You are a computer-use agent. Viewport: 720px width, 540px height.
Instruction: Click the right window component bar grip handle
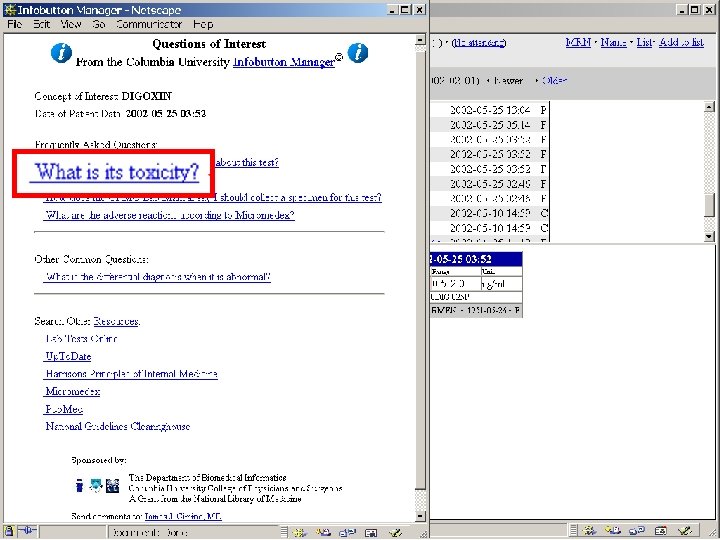(574, 531)
